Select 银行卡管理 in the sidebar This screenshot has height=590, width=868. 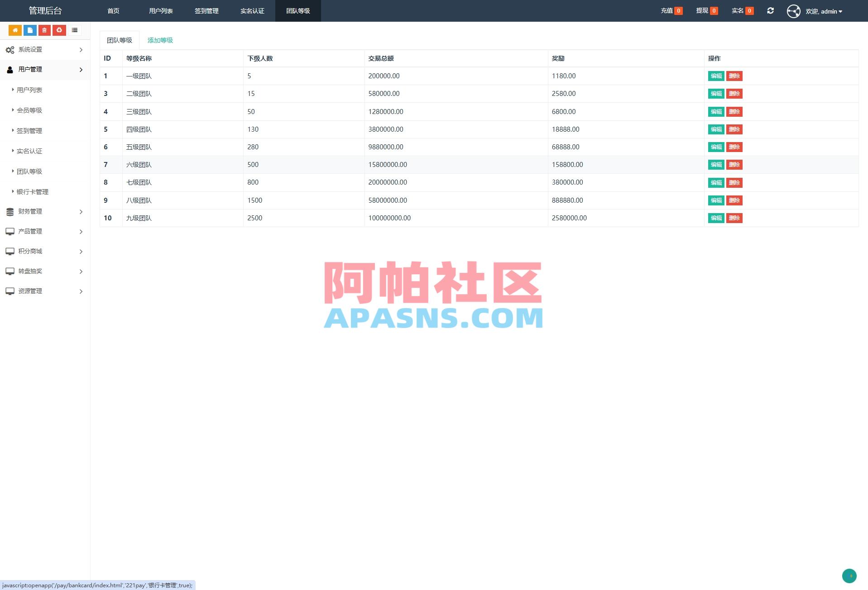(x=32, y=191)
